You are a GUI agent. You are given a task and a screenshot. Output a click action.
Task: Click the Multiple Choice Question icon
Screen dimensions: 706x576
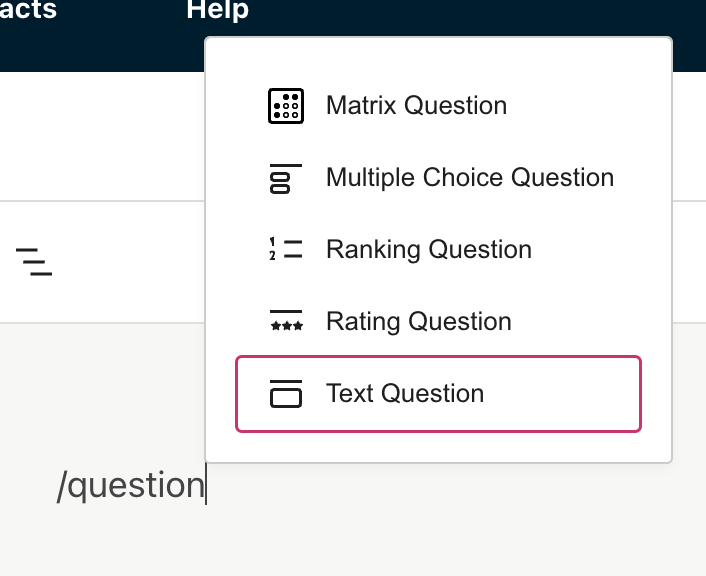click(286, 178)
